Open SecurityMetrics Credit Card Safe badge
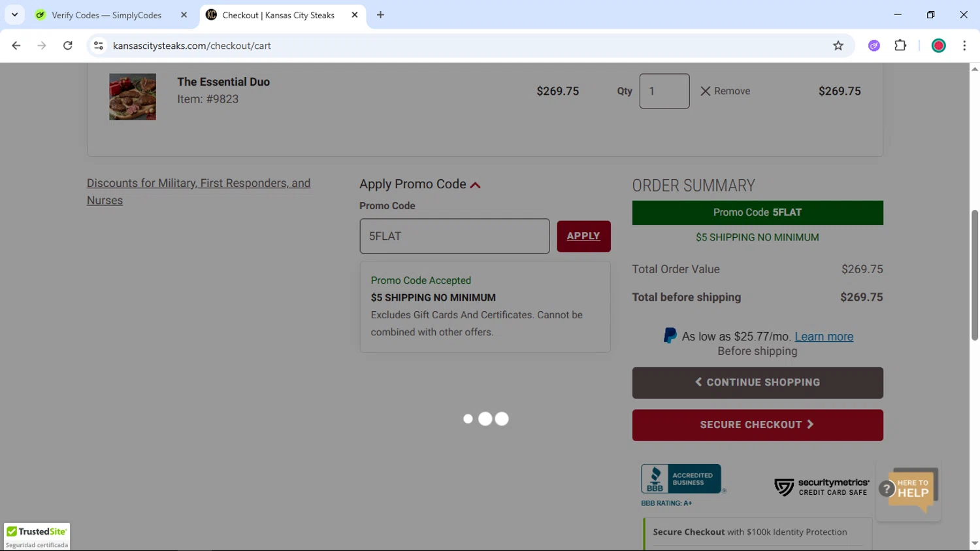The width and height of the screenshot is (980, 551). [822, 487]
